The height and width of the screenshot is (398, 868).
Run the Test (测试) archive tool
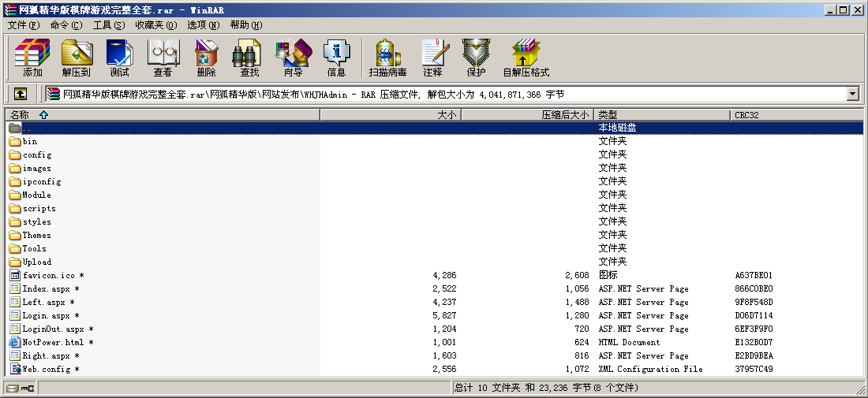click(x=119, y=58)
